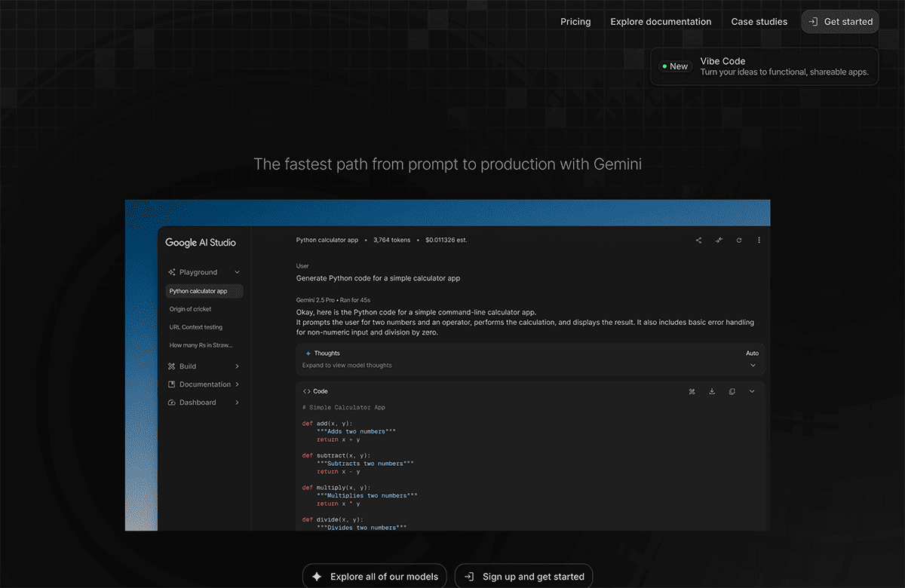
Task: Click the Get started button
Action: tap(840, 22)
